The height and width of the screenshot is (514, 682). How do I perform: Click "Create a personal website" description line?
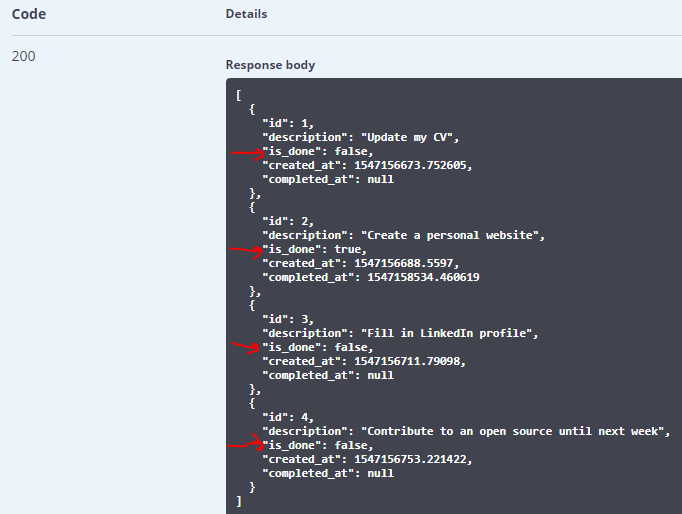pos(403,235)
